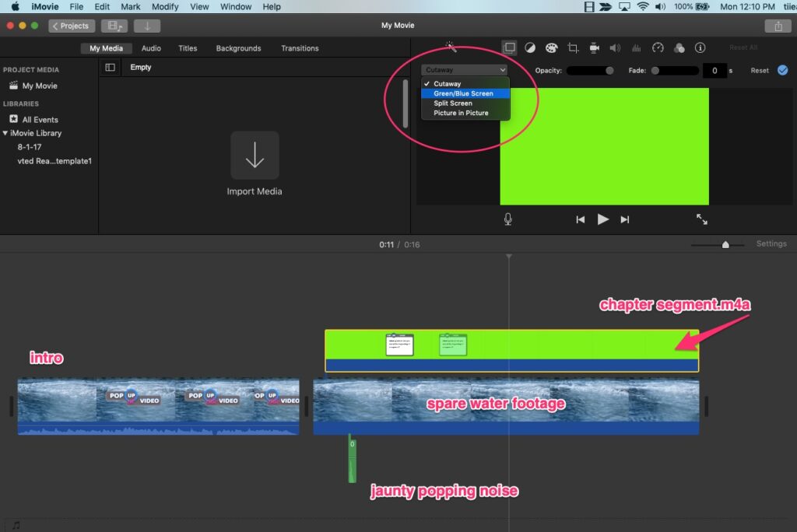Switch to the Audio tab

[151, 48]
